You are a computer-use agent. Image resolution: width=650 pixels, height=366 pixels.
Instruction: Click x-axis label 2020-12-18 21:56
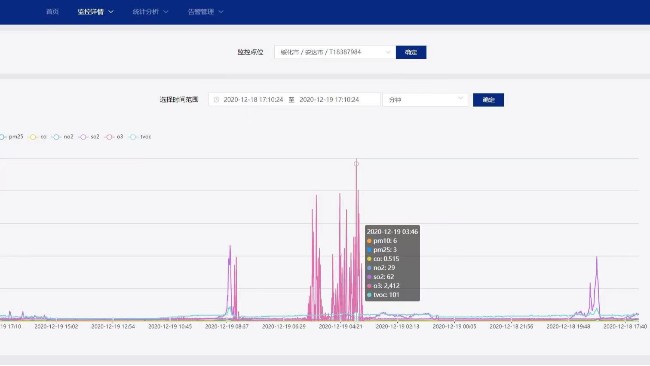pyautogui.click(x=511, y=327)
